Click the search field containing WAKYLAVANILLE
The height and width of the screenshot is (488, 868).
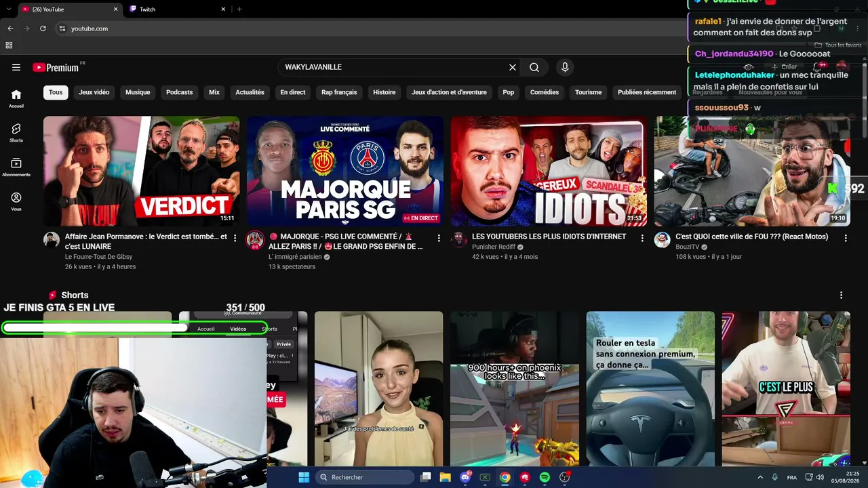point(393,67)
